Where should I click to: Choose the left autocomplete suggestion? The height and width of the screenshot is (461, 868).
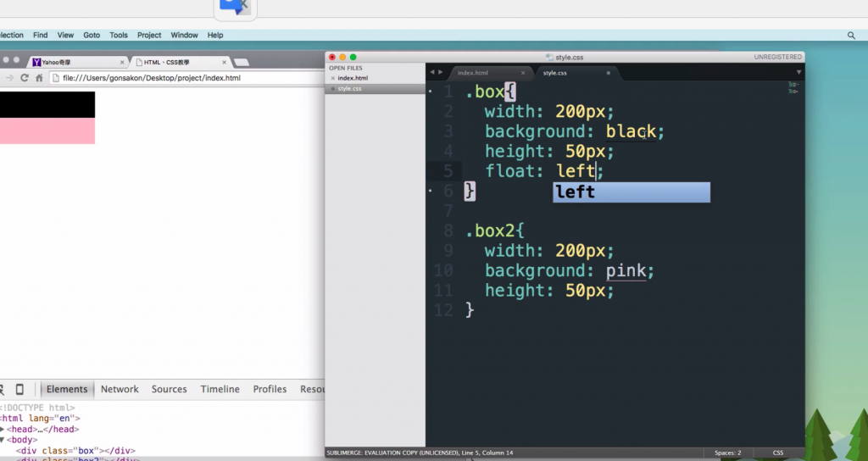[631, 192]
